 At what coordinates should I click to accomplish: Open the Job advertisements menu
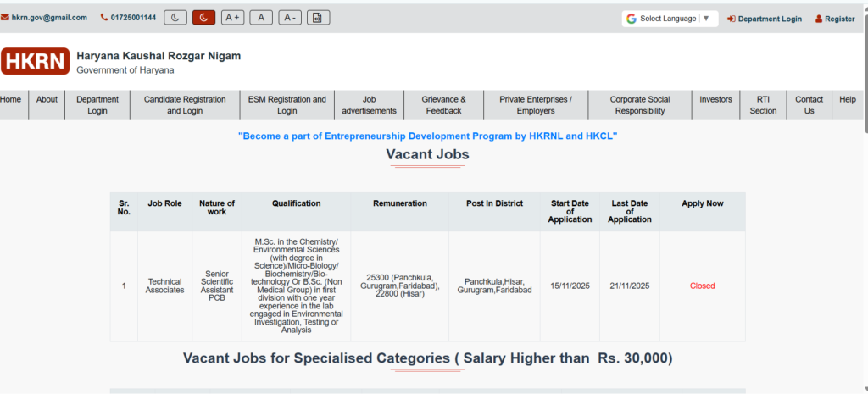pos(370,105)
